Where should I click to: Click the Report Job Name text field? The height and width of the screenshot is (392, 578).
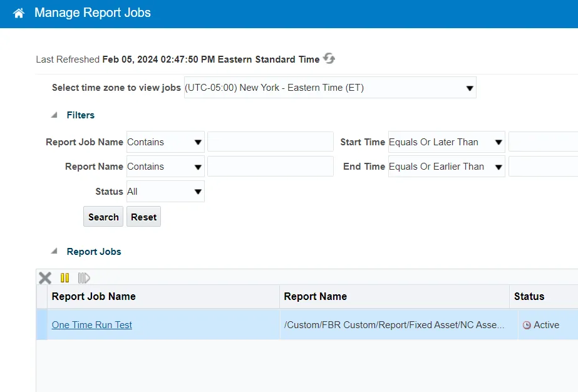click(x=270, y=142)
